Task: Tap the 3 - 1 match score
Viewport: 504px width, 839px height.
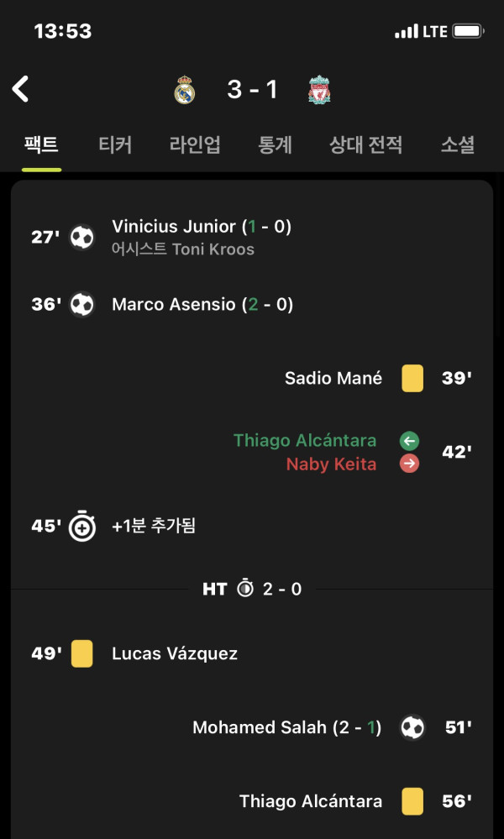Action: click(252, 89)
